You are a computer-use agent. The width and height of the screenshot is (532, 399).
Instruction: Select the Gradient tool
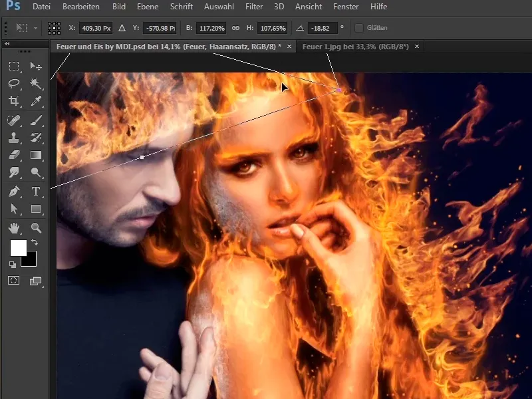click(x=36, y=155)
